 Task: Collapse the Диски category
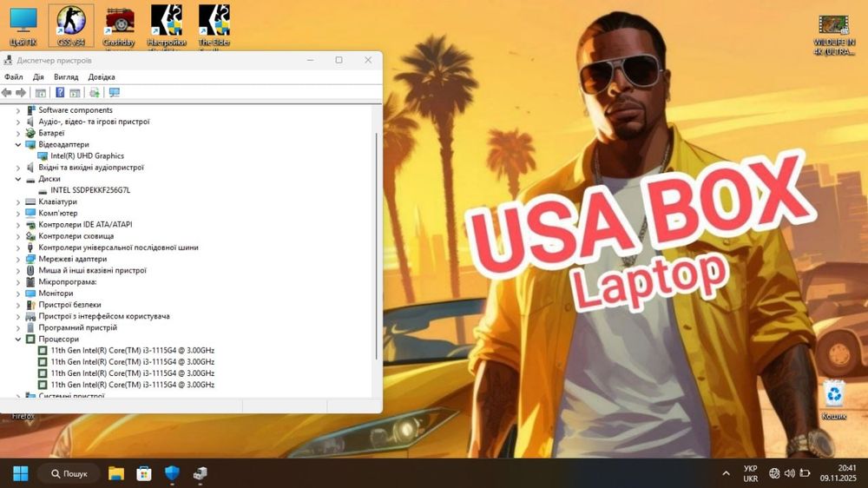coord(18,179)
